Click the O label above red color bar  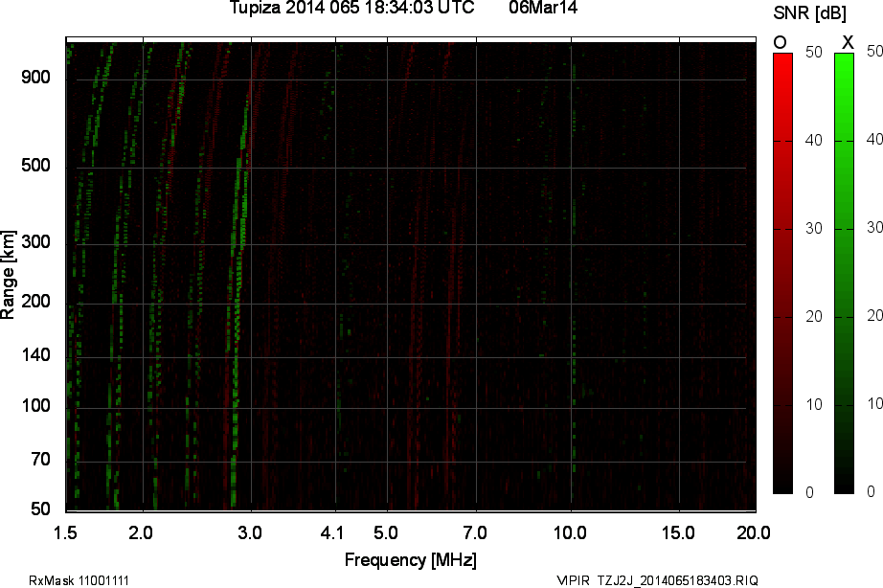click(x=780, y=41)
